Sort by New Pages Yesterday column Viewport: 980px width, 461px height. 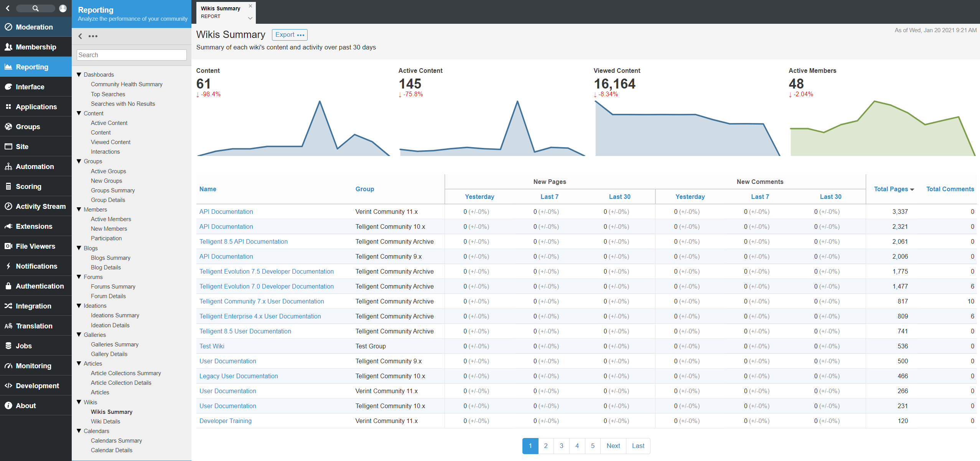pos(479,197)
